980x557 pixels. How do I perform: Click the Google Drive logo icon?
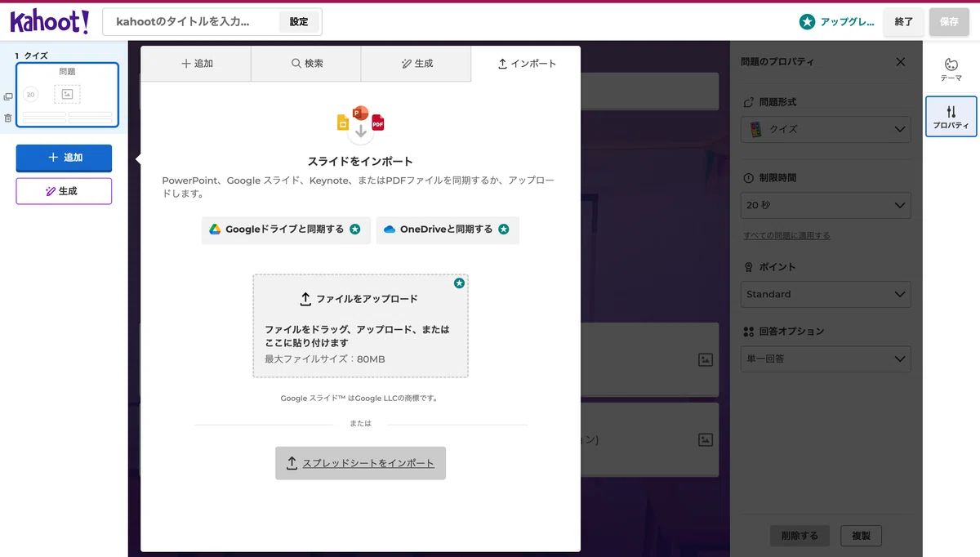pos(215,229)
